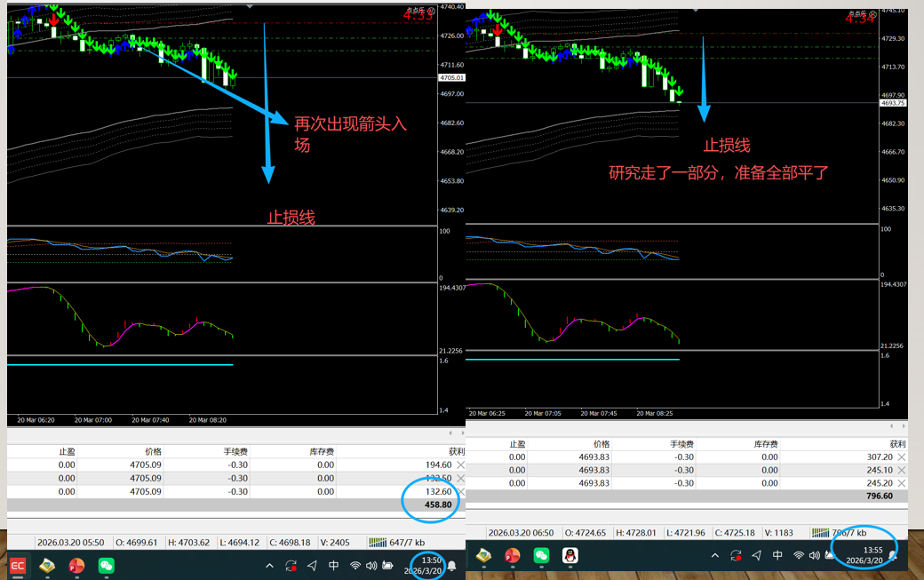Viewport: 924px width, 580px height.
Task: Click status entry 2026.03.20 05:50
Action: 71,543
